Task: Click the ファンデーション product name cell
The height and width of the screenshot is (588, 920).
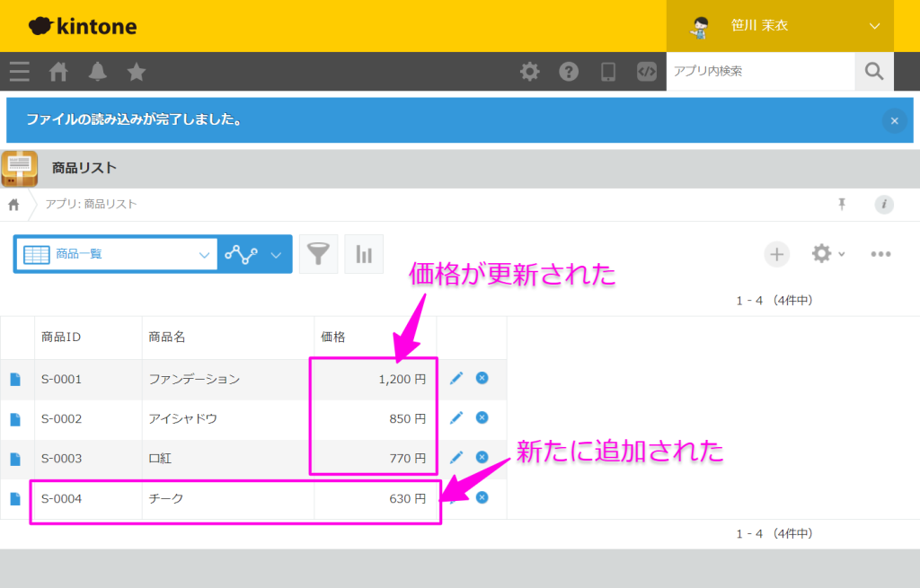Action: point(228,380)
